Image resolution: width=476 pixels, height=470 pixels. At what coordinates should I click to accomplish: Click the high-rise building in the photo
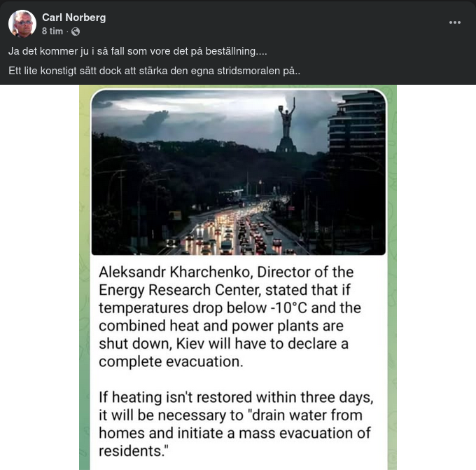click(357, 140)
